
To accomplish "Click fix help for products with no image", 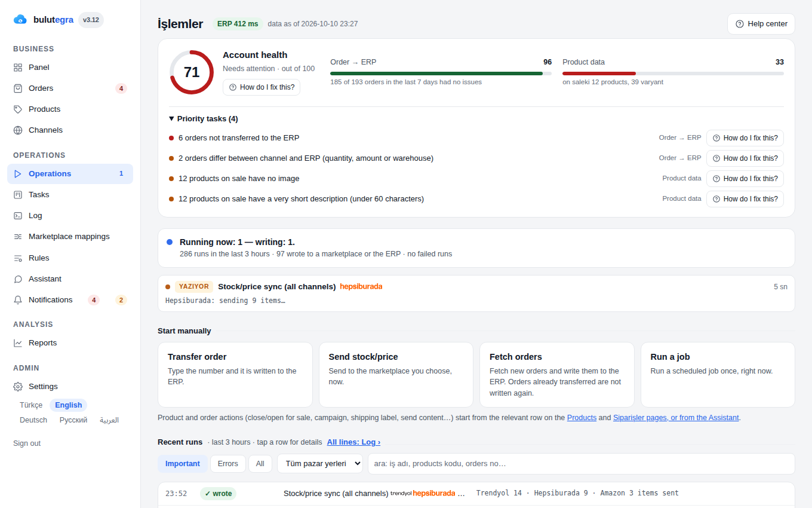I will 745,179.
